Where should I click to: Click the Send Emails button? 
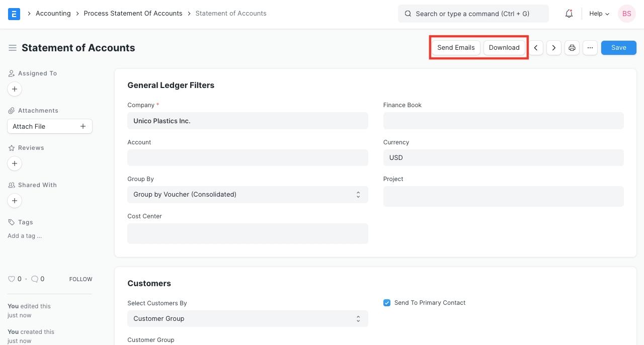[456, 48]
